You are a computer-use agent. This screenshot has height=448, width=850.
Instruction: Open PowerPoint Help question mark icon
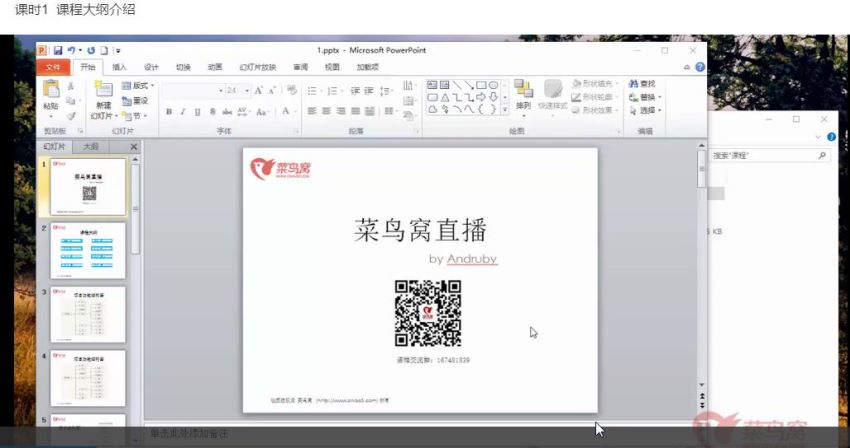coord(700,67)
